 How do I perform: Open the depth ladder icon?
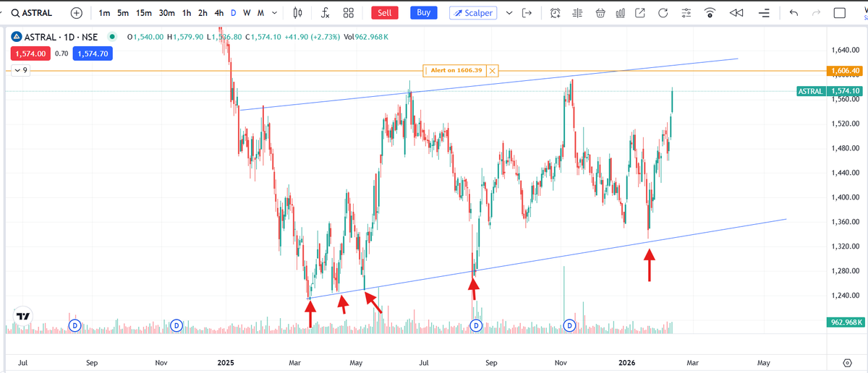pos(576,13)
